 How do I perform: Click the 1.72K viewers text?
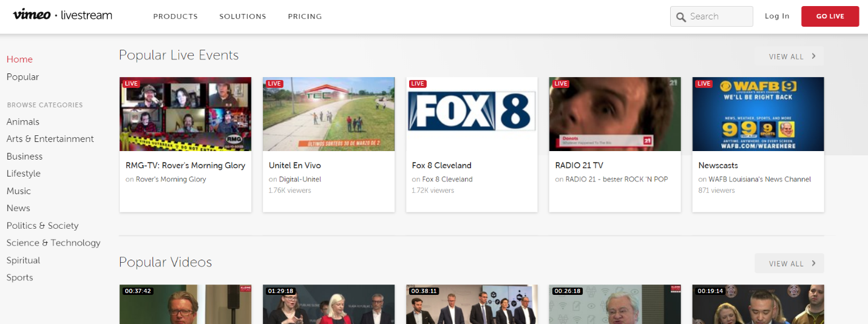[x=433, y=191]
